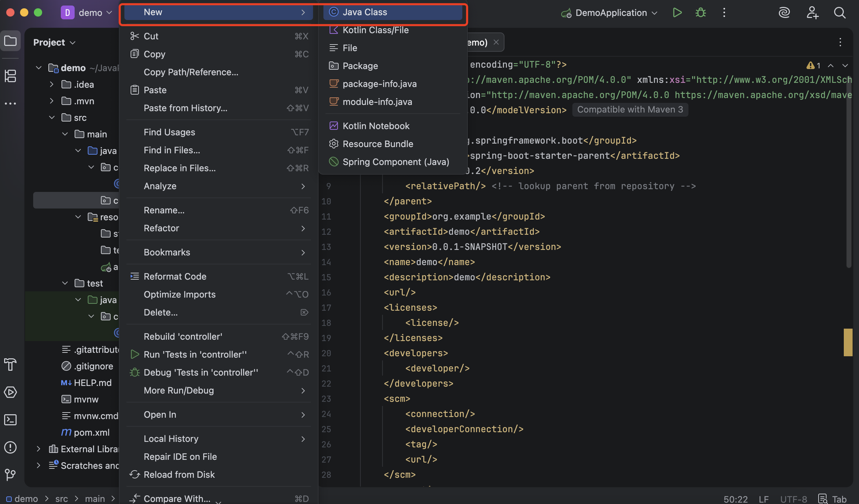Open the Terminal tool window icon
Viewport: 859px width, 504px height.
[x=10, y=420]
